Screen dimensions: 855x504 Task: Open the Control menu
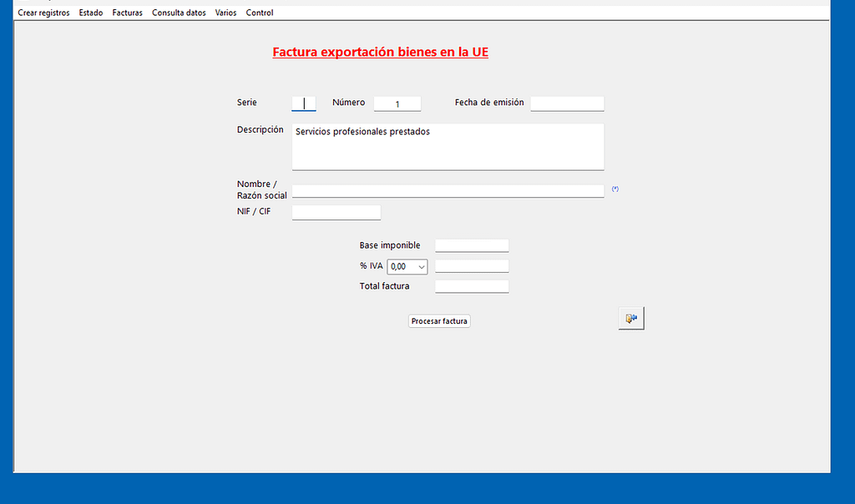260,13
